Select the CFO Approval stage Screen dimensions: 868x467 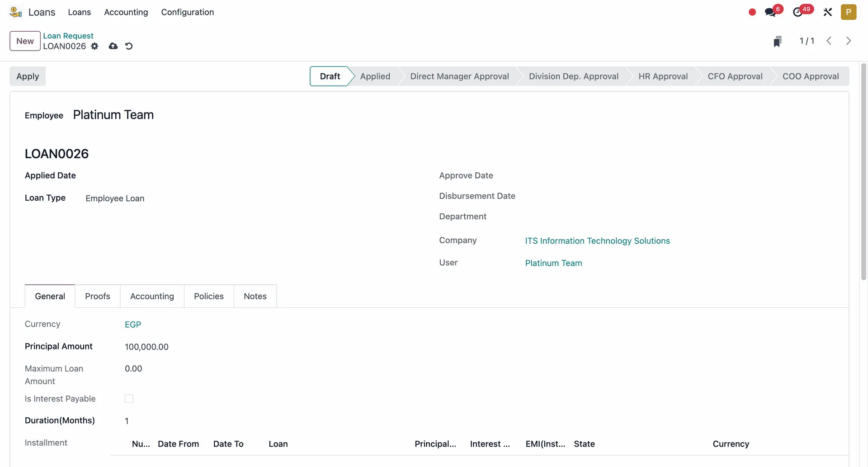point(735,76)
